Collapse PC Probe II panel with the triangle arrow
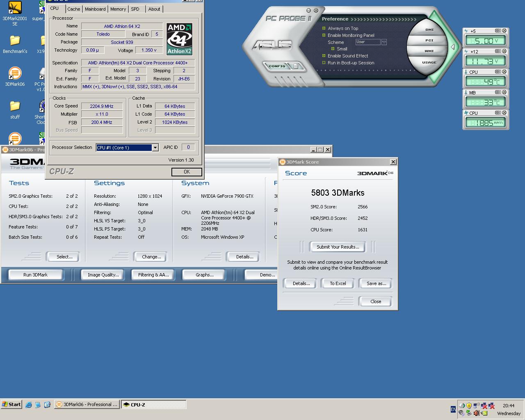 [452, 47]
